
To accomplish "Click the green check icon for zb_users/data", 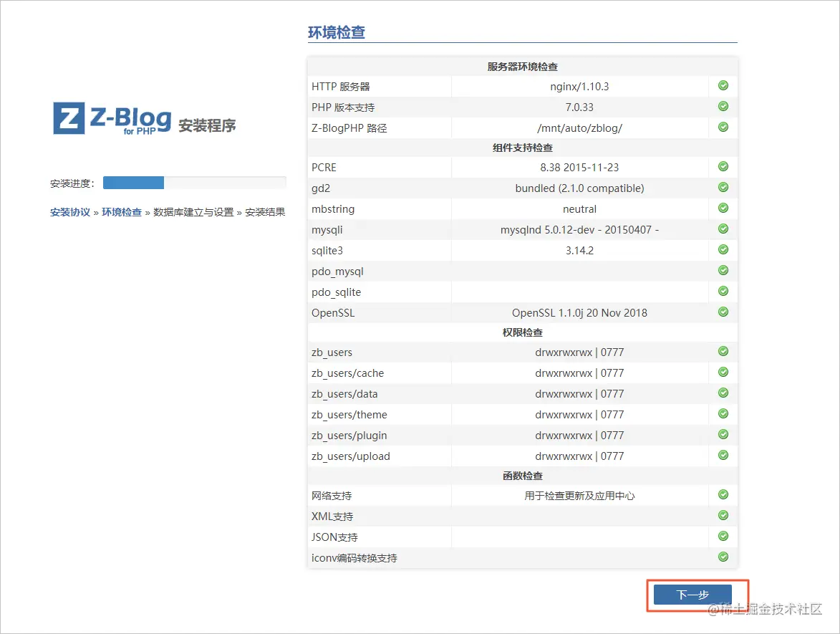I will [x=723, y=393].
